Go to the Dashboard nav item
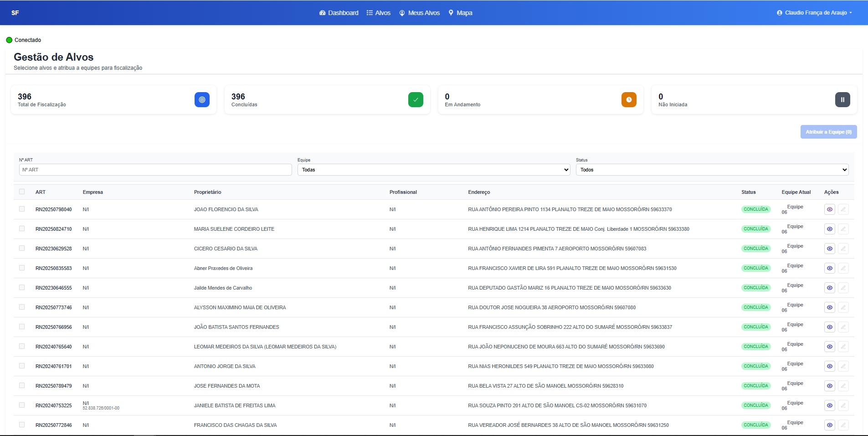Screen dimensions: 868x436 [339, 13]
